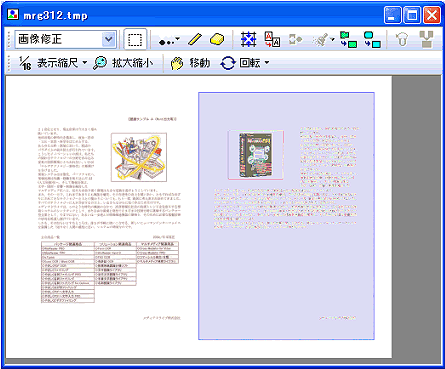Image resolution: width=445 pixels, height=369 pixels.
Task: Toggle the rectangular selection tool
Action: (x=135, y=39)
